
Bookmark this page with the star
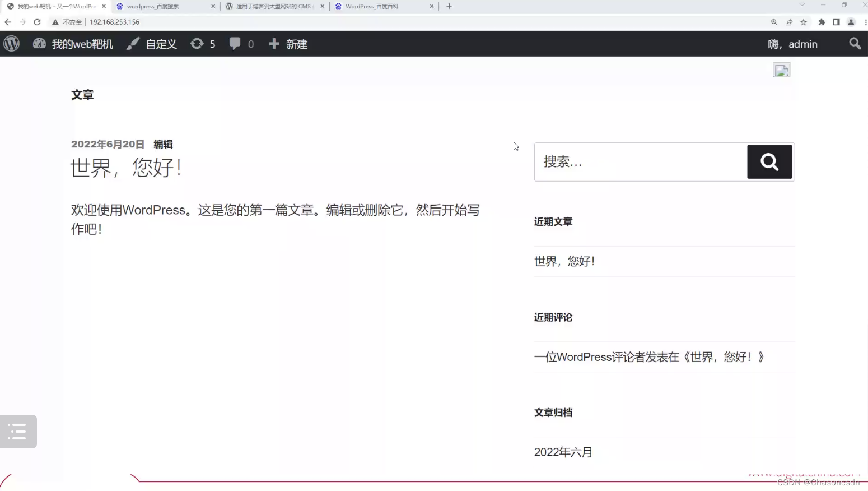coord(804,22)
